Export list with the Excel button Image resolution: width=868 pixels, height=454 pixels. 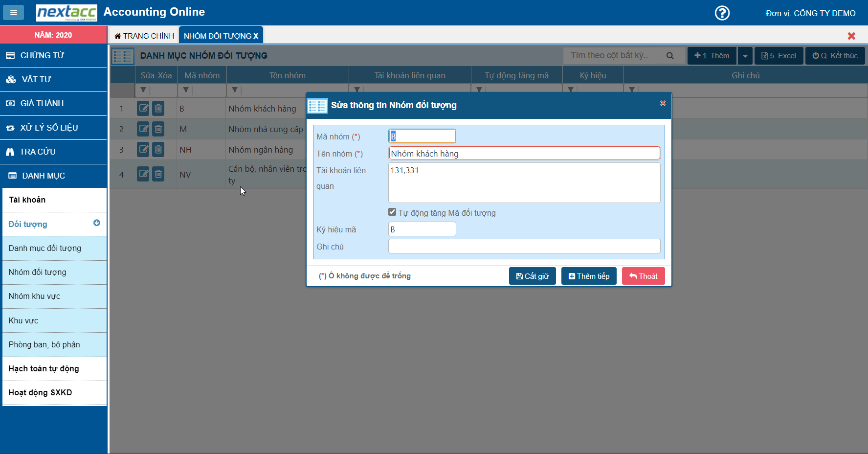(779, 56)
